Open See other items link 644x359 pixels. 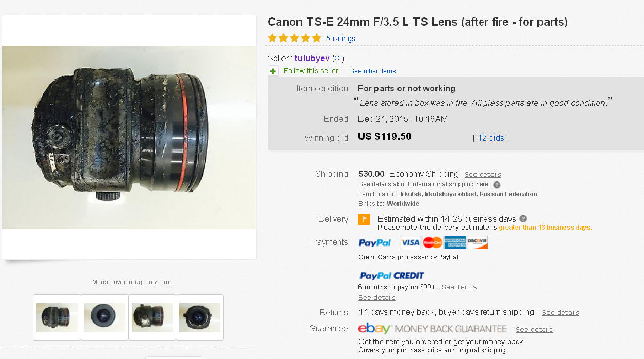[373, 71]
